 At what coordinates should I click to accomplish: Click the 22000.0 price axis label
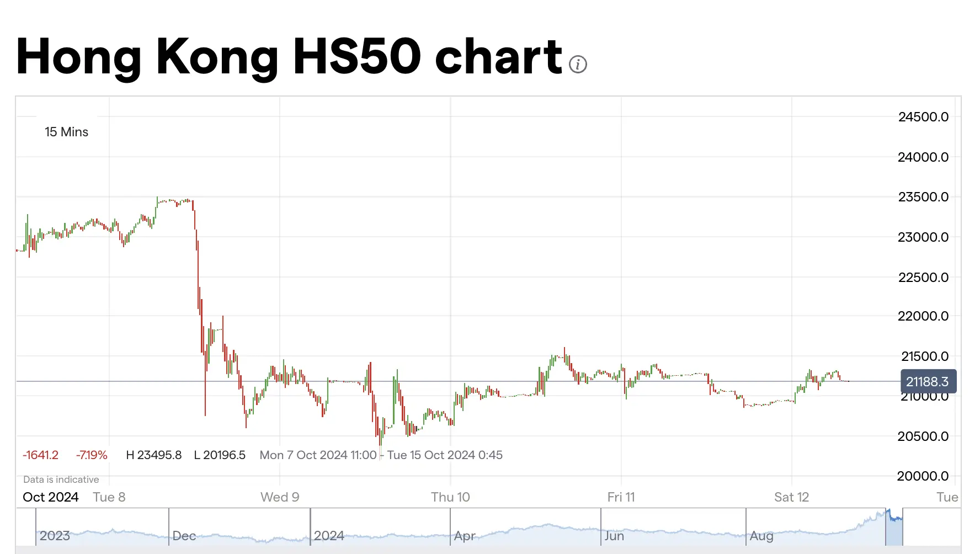pyautogui.click(x=924, y=316)
